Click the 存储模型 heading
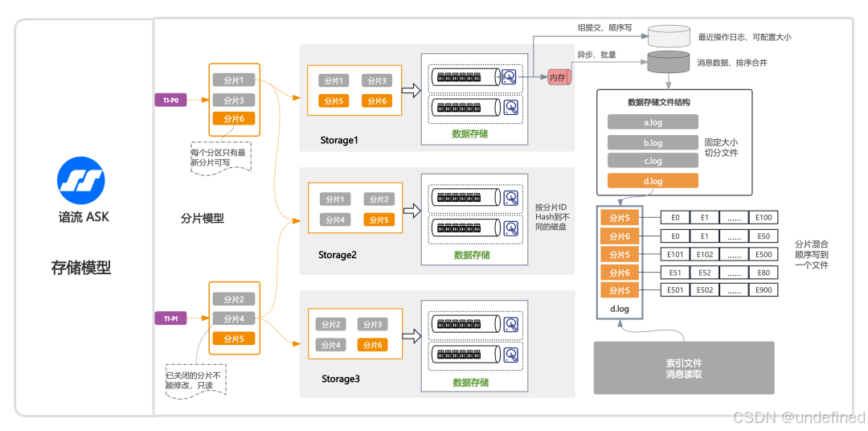 (x=81, y=268)
